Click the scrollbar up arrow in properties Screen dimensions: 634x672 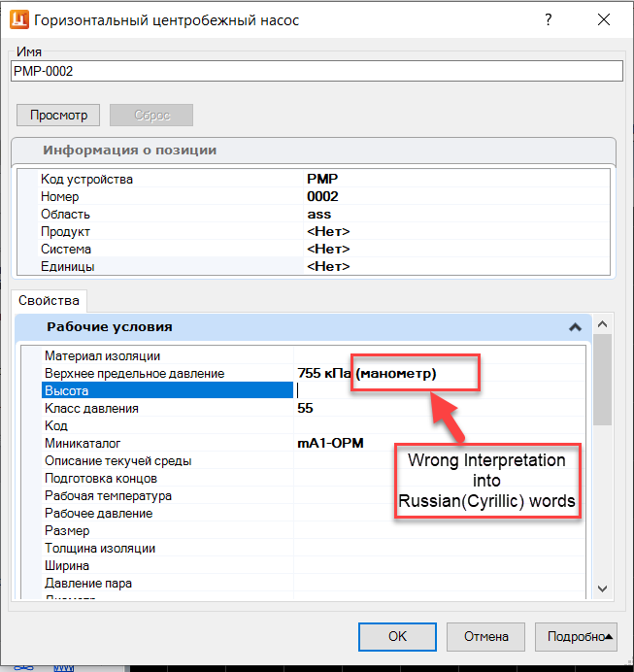click(x=602, y=324)
